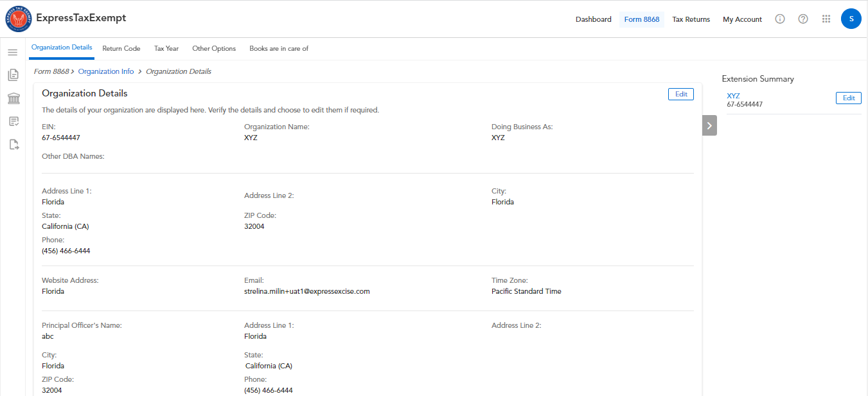Open the bank building icon in sidebar
The width and height of the screenshot is (868, 396).
point(13,98)
